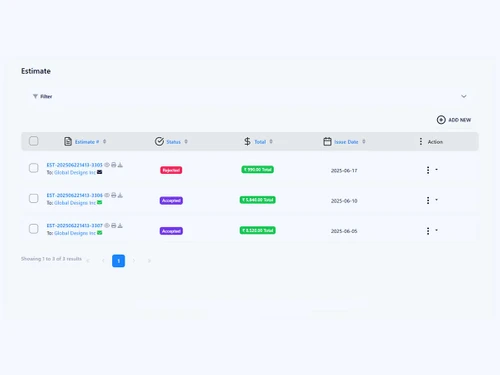The image size is (500, 375).
Task: Open Global Designs Inc link in 3305 row
Action: [75, 172]
